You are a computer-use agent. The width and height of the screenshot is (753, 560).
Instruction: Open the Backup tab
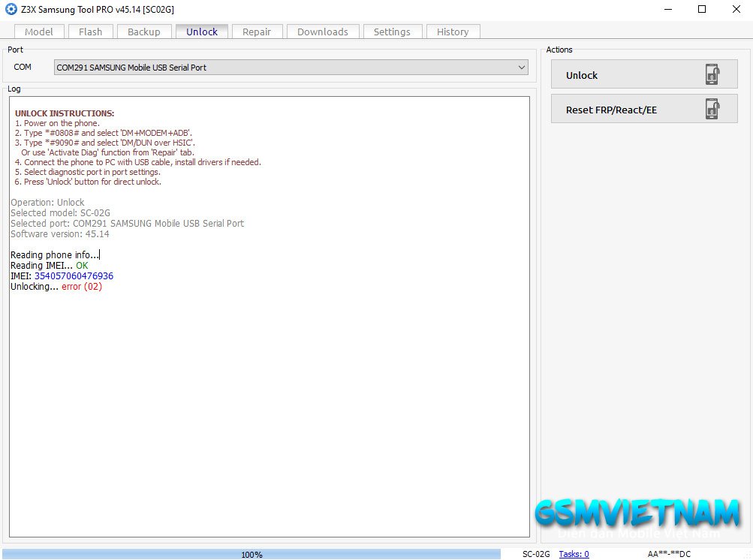pos(144,32)
